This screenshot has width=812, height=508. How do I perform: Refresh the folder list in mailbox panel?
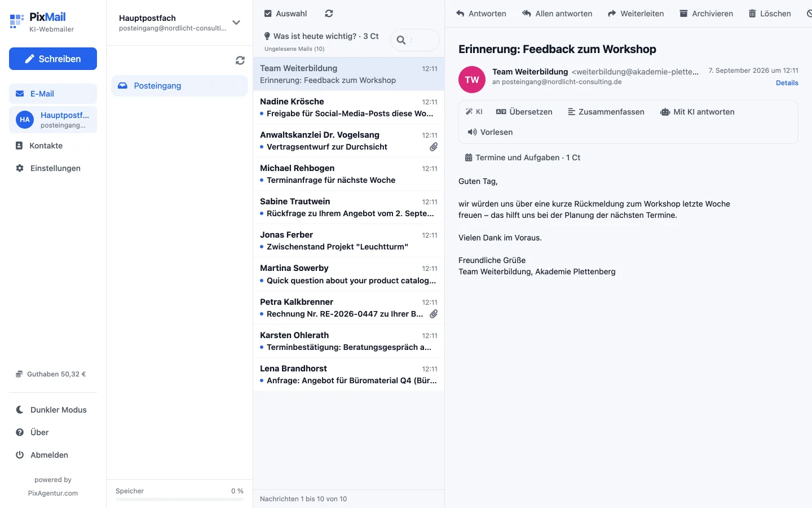[x=240, y=60]
